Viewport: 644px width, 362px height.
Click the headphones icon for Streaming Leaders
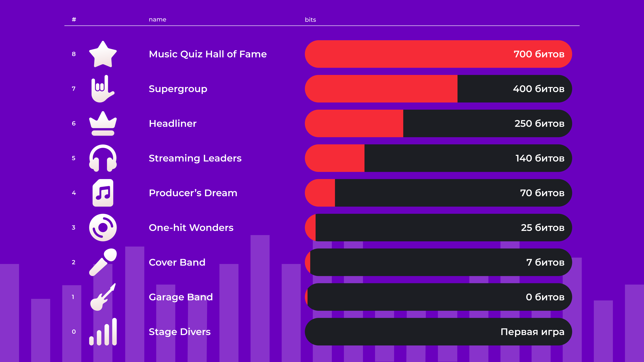pos(103,158)
